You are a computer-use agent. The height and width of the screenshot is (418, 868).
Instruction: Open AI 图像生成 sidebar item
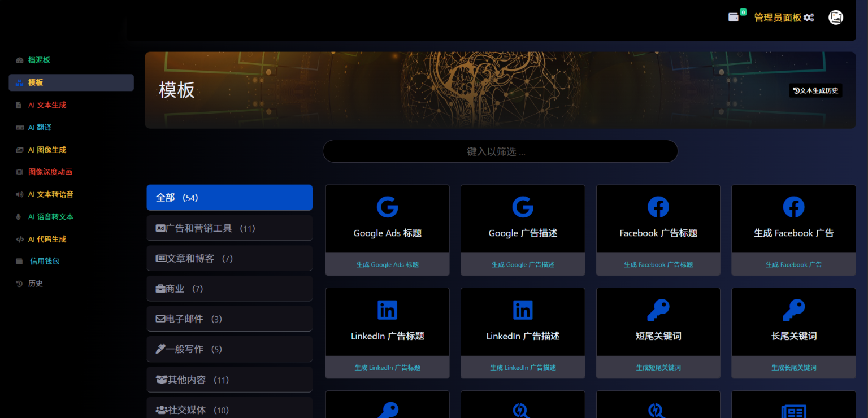coord(47,150)
